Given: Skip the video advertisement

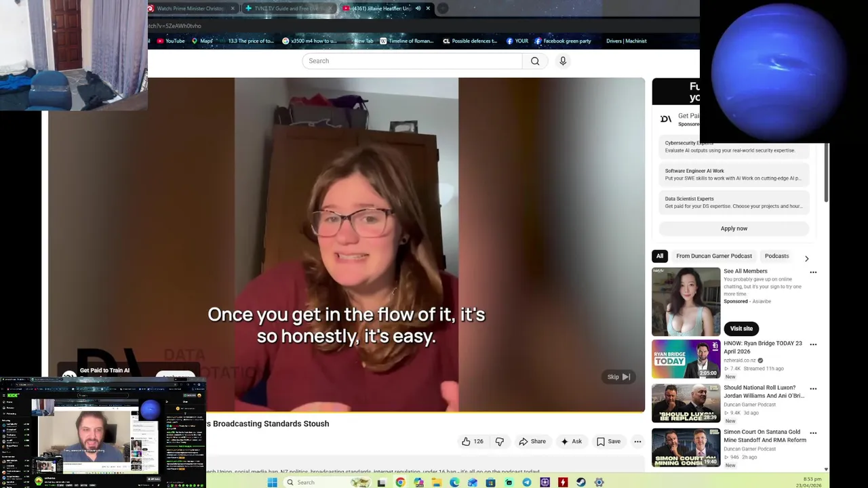Looking at the screenshot, I should coord(618,377).
